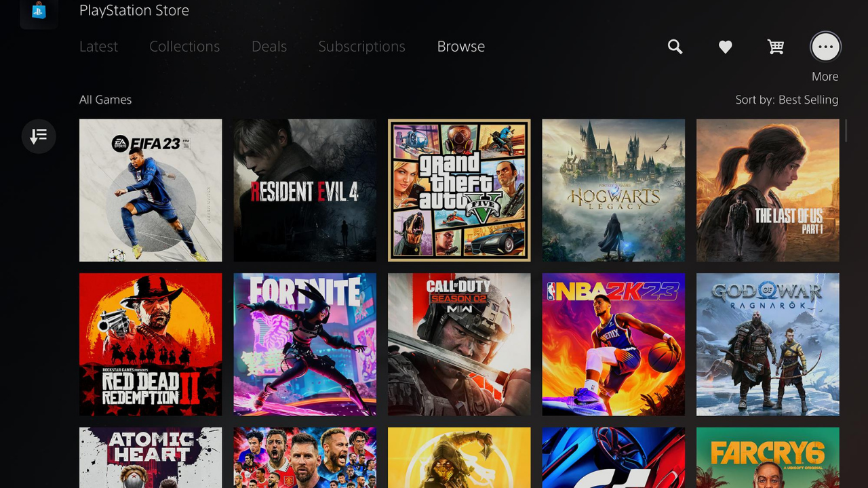Image resolution: width=868 pixels, height=488 pixels.
Task: Switch to the Deals tab
Action: click(x=269, y=47)
